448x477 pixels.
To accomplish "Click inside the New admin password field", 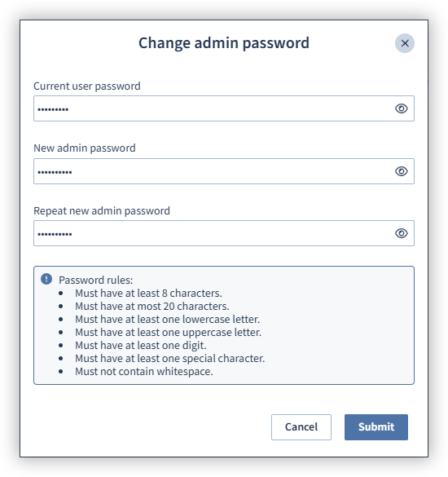I will [x=224, y=171].
